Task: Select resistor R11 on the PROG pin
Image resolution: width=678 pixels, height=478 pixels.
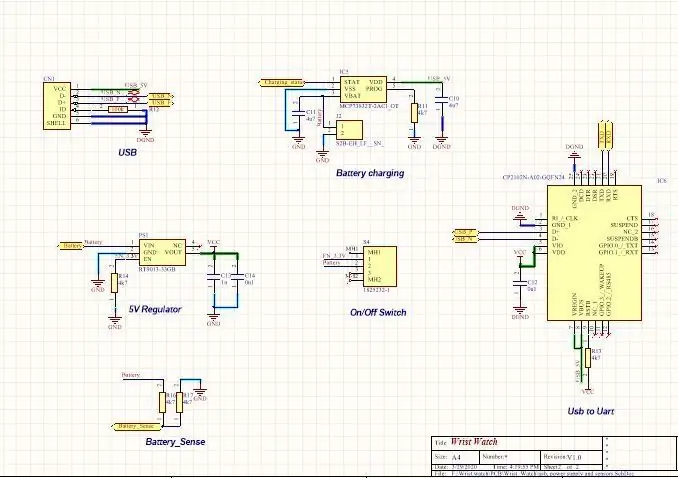Action: pos(414,112)
